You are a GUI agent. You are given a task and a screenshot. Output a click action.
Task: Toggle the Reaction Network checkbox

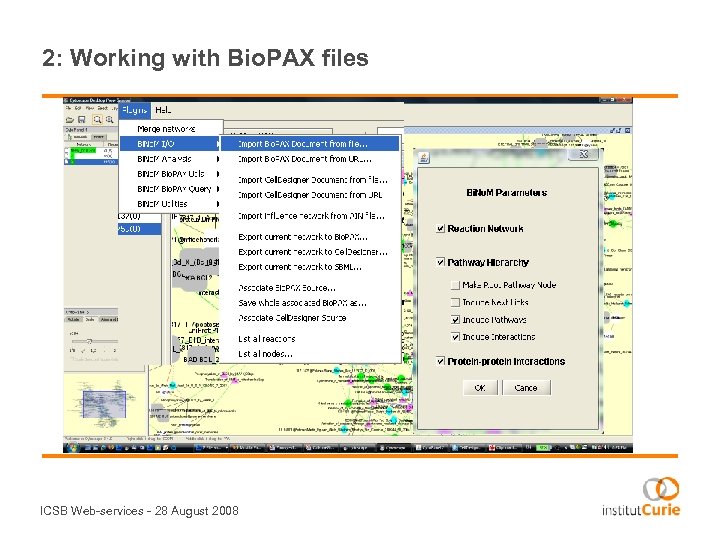click(440, 228)
